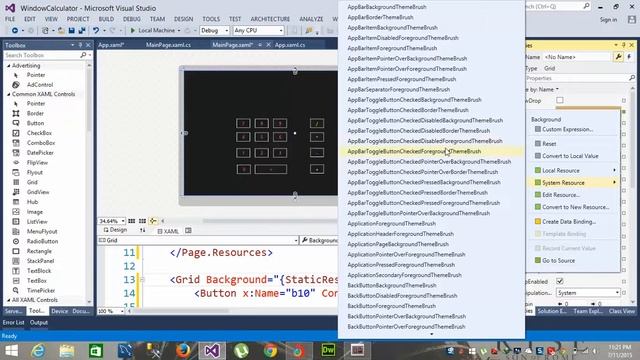The height and width of the screenshot is (360, 640).
Task: Select the CheckBox control in Toolbox
Action: [39, 133]
